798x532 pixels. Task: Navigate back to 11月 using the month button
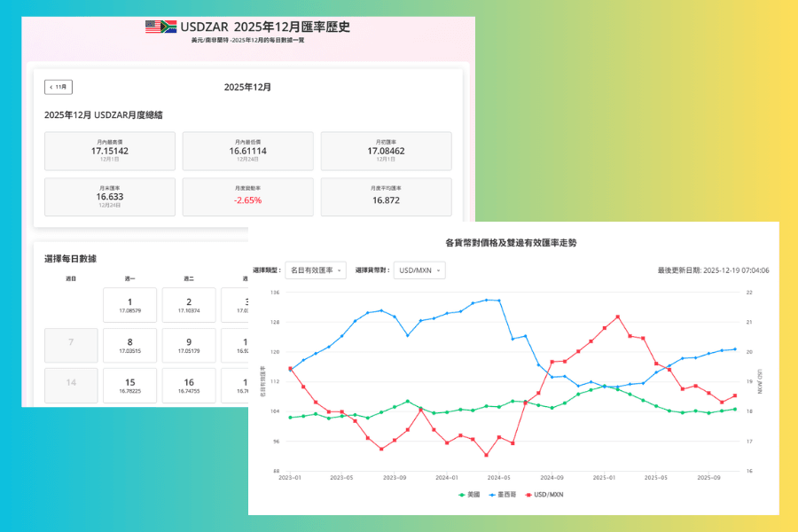[59, 87]
